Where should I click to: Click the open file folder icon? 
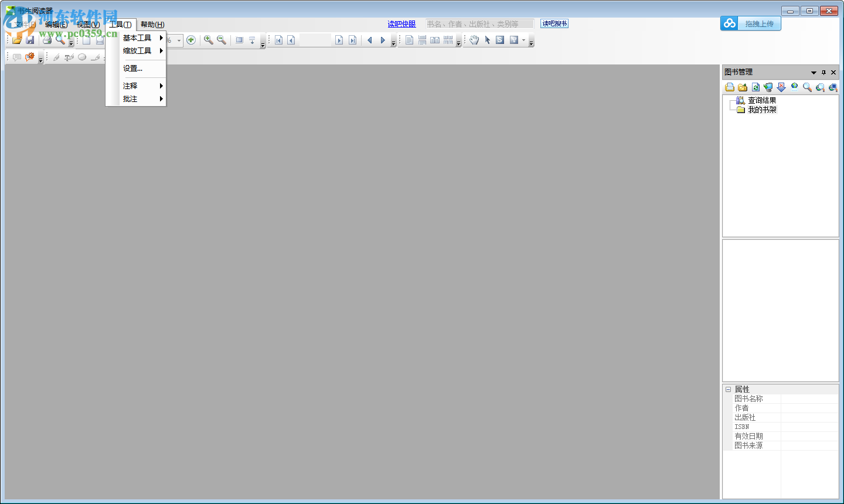(x=17, y=40)
